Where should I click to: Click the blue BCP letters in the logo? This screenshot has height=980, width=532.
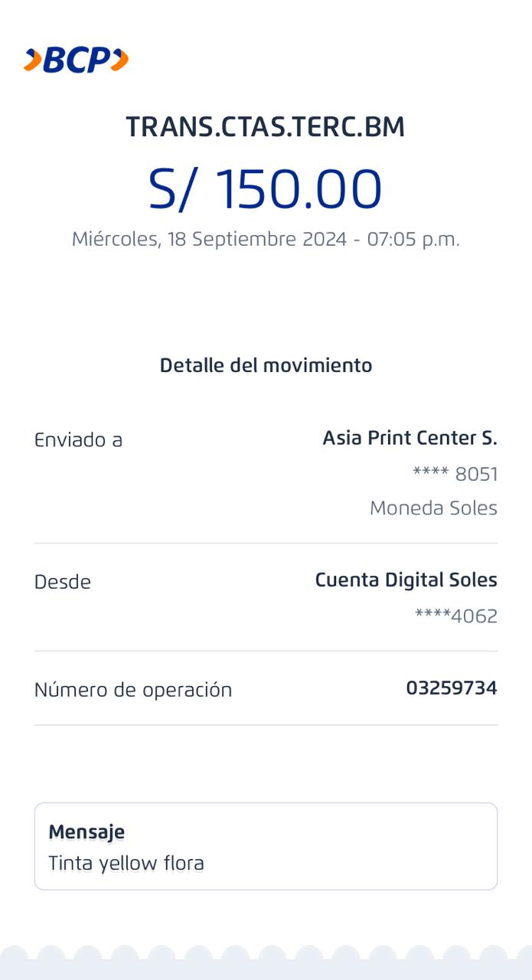77,60
